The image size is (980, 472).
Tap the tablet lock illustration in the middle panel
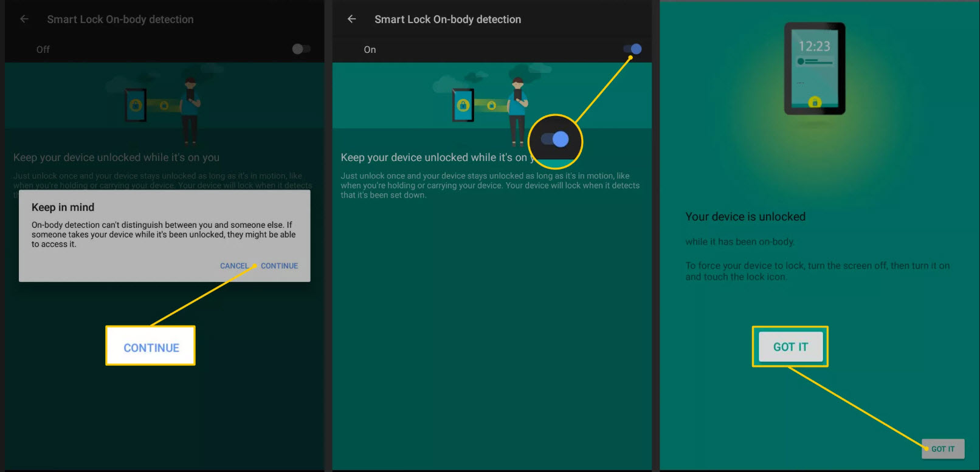click(x=463, y=105)
